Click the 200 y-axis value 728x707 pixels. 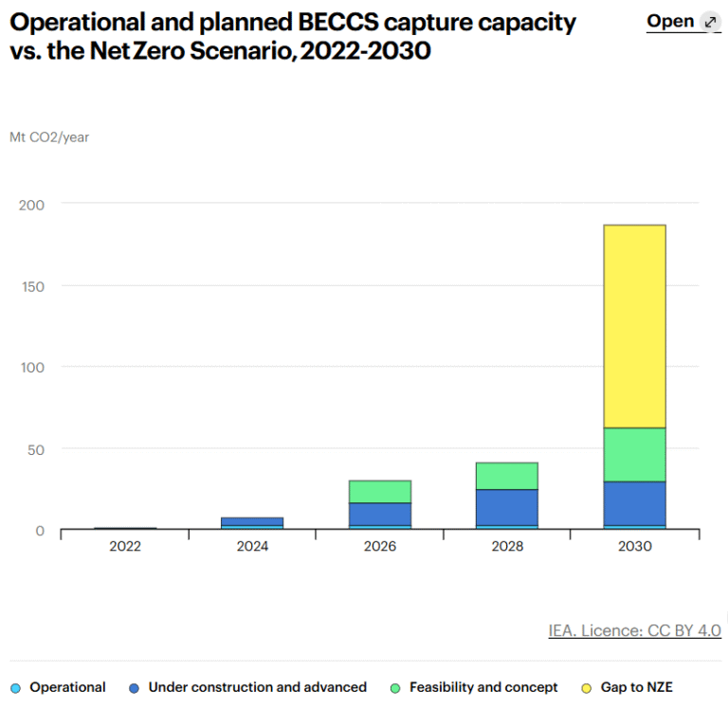(31, 206)
